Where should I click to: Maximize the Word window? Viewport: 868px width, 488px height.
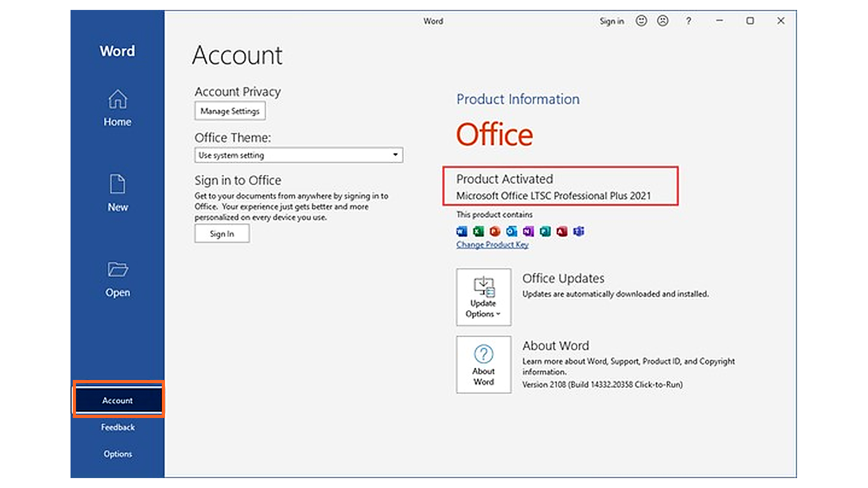(750, 21)
